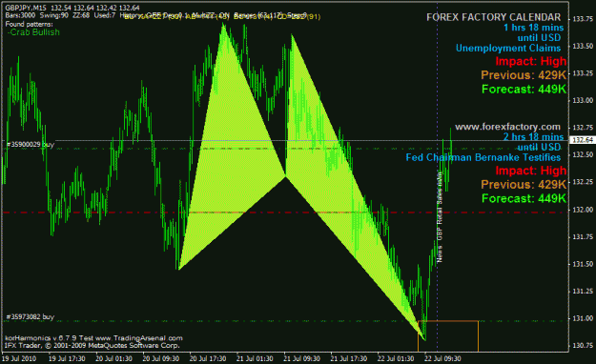
Task: Click the '21 Jul 09:30' time label
Action: coord(301,358)
